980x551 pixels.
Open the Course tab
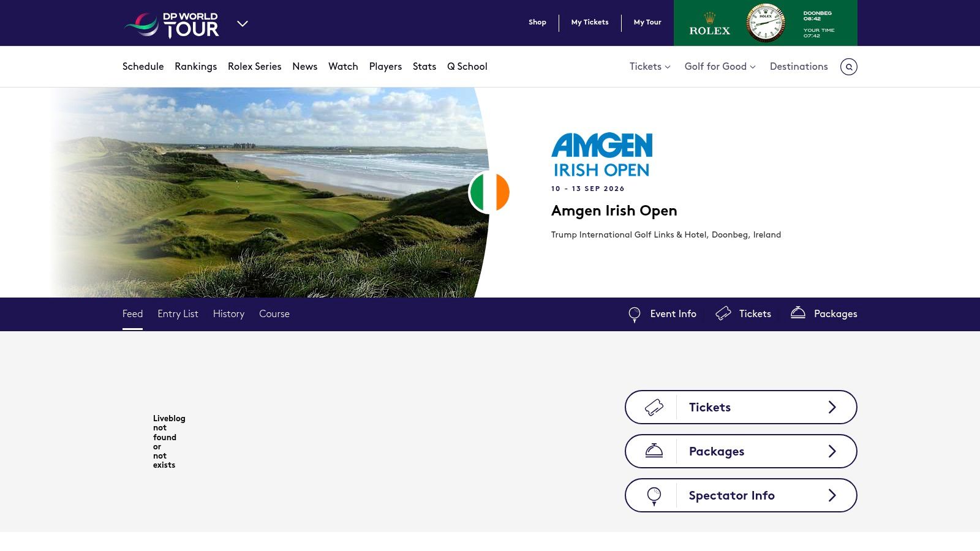point(274,313)
